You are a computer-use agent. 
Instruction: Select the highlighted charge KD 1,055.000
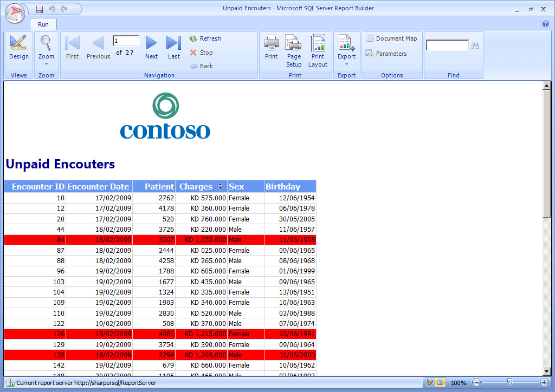202,240
